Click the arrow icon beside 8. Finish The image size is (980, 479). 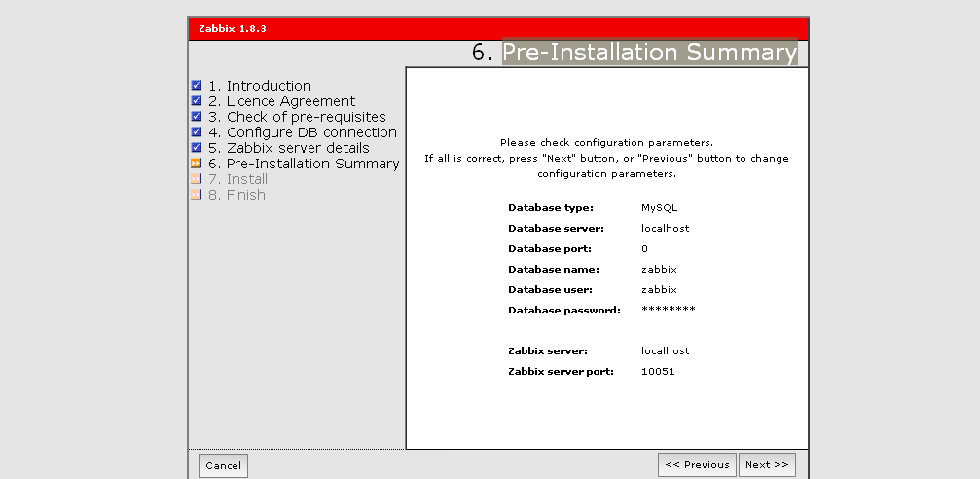coord(197,195)
